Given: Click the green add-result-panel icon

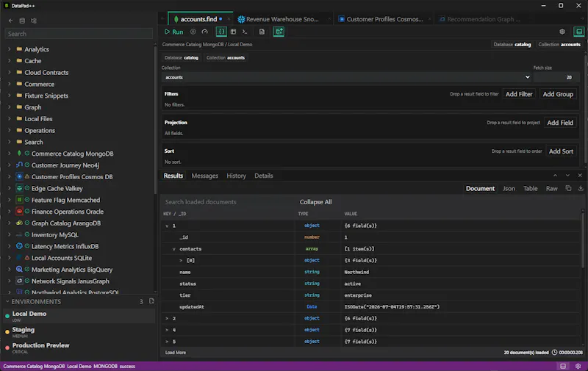Looking at the screenshot, I should point(279,32).
